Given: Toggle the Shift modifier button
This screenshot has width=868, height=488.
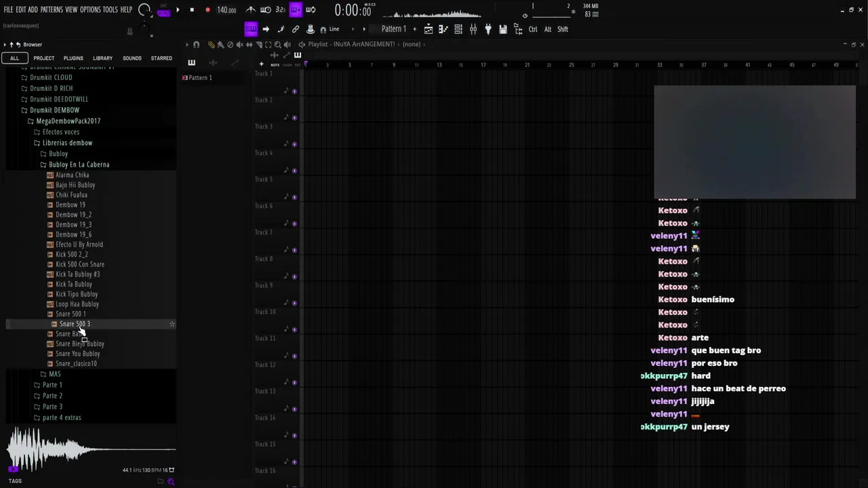Looking at the screenshot, I should coord(563,29).
